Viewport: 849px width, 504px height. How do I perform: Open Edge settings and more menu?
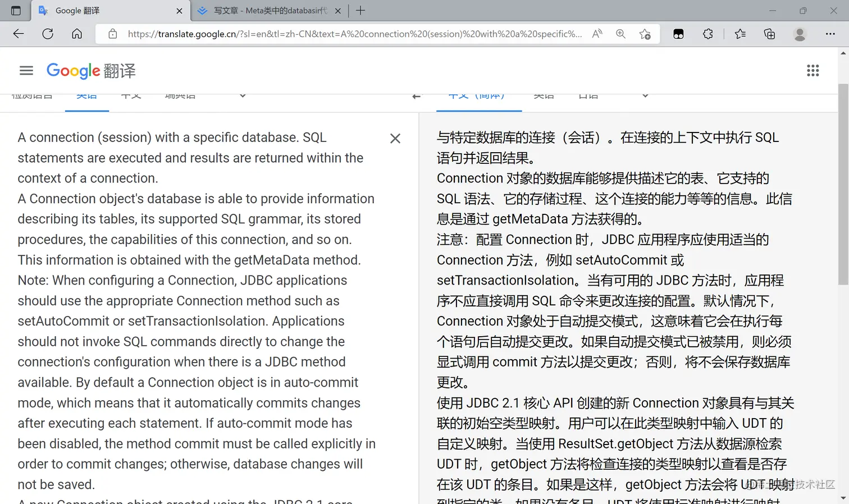pyautogui.click(x=830, y=34)
